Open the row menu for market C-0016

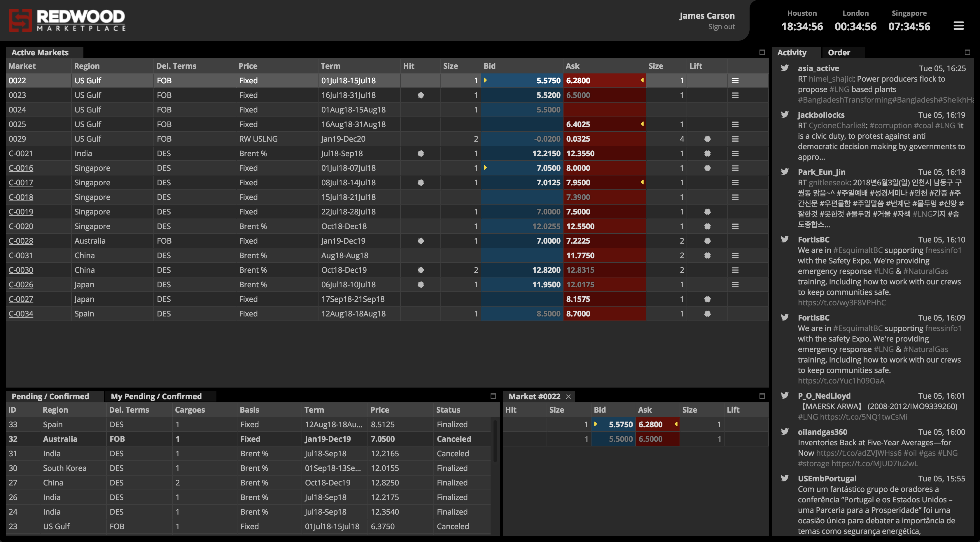(x=735, y=168)
